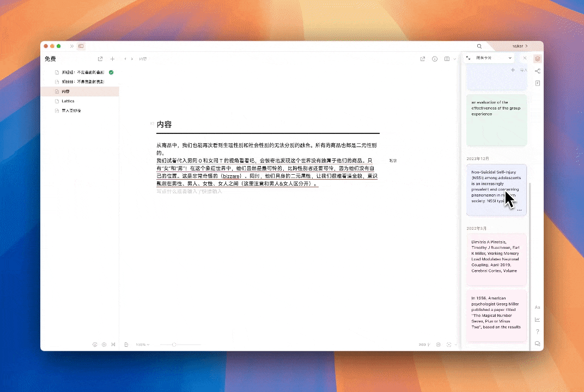584x392 pixels.
Task: Click the 2022年3月 date header
Action: [x=476, y=228]
